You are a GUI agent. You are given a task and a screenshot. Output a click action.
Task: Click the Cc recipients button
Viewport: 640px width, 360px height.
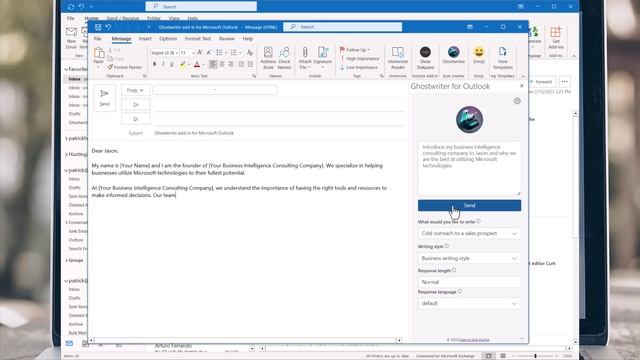click(x=136, y=119)
